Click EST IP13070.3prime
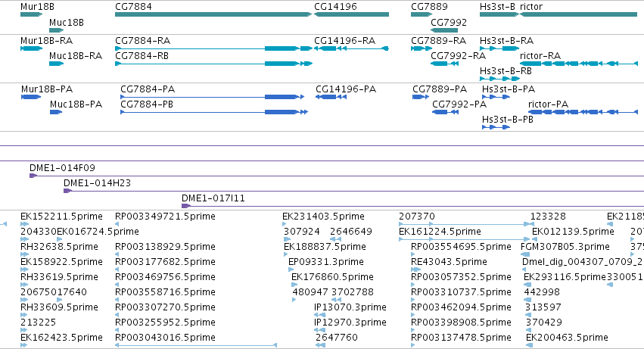644x349 pixels. pos(350,308)
